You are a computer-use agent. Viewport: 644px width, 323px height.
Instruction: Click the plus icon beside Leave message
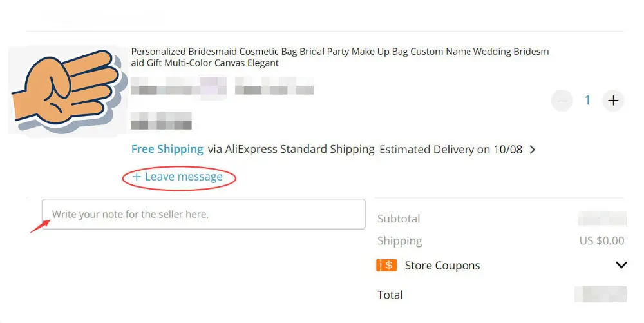(x=137, y=177)
